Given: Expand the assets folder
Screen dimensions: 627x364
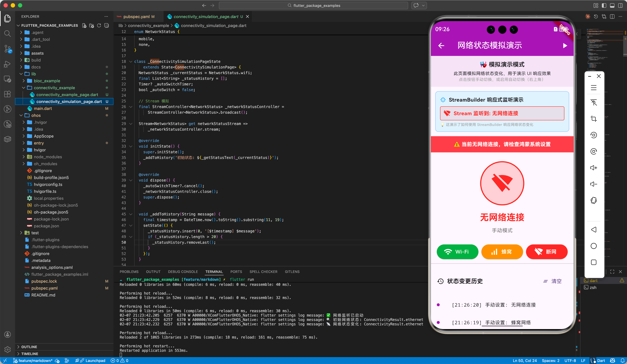Looking at the screenshot, I should tap(37, 53).
